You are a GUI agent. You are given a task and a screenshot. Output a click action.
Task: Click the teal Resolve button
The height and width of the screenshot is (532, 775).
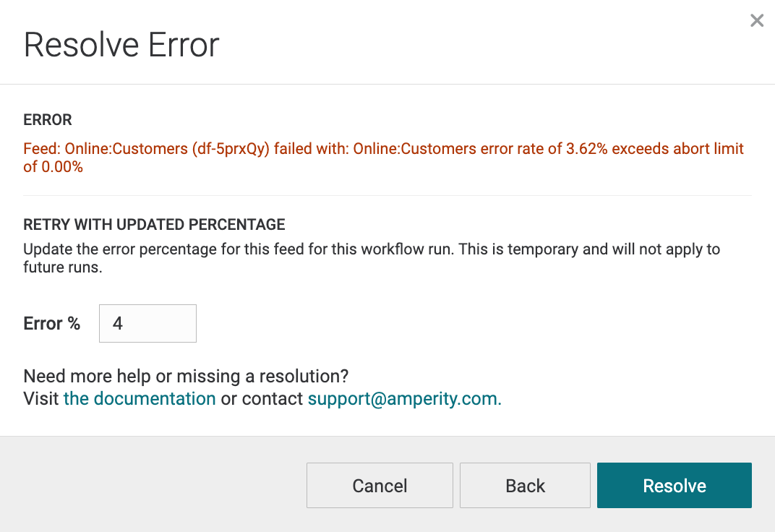tap(675, 486)
